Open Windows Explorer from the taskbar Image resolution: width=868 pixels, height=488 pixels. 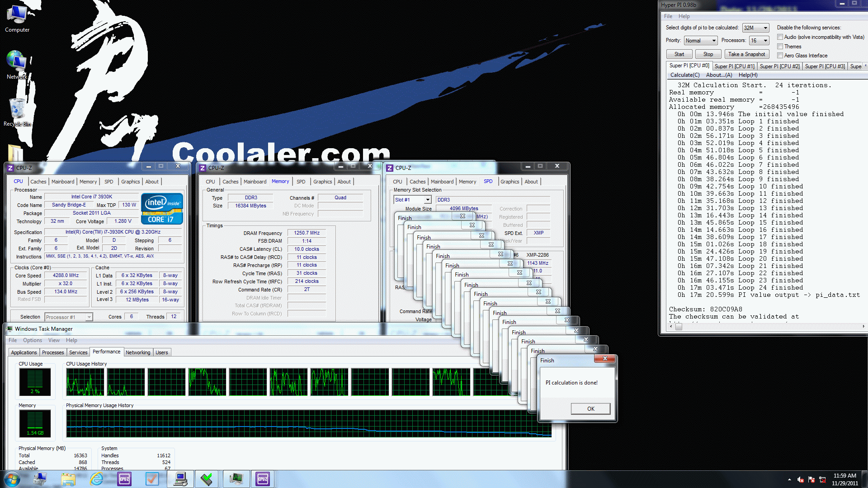[68, 479]
